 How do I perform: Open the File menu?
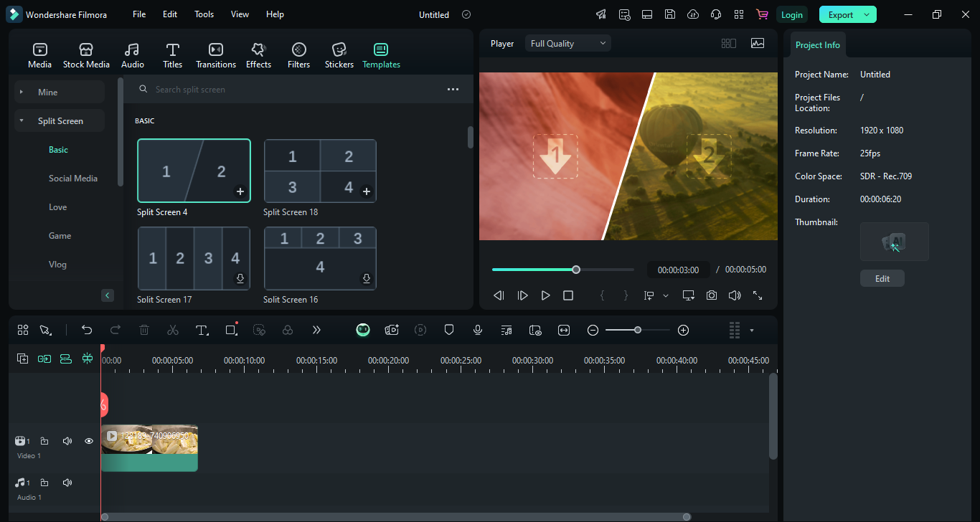[138, 14]
